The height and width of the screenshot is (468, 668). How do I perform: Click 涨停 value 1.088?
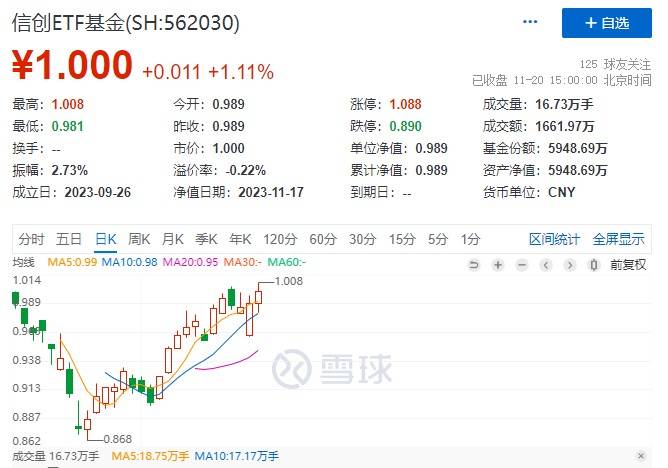(x=405, y=104)
